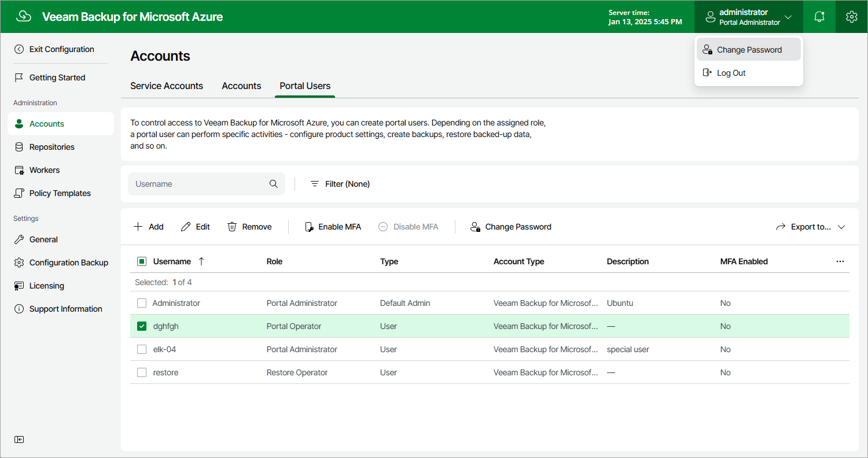Expand the administrator account dropdown chevron

point(788,17)
